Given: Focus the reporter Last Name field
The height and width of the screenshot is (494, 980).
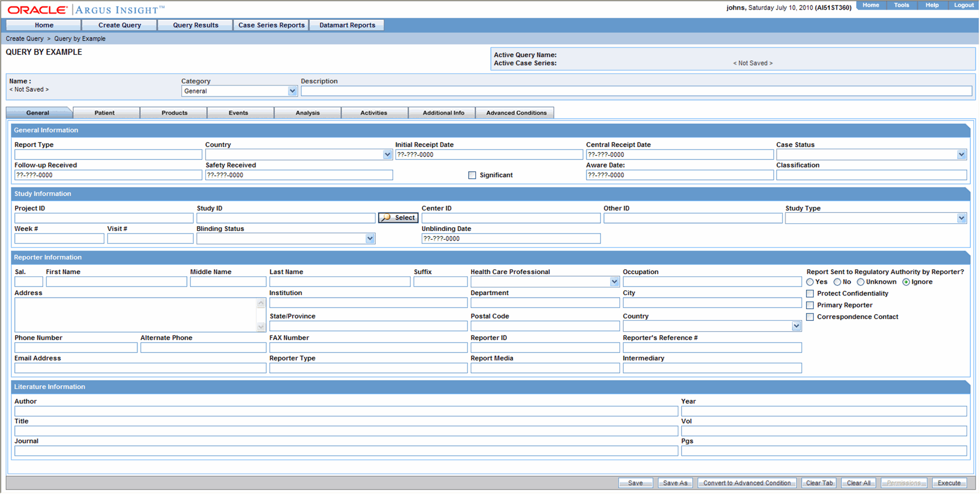Looking at the screenshot, I should pyautogui.click(x=340, y=282).
